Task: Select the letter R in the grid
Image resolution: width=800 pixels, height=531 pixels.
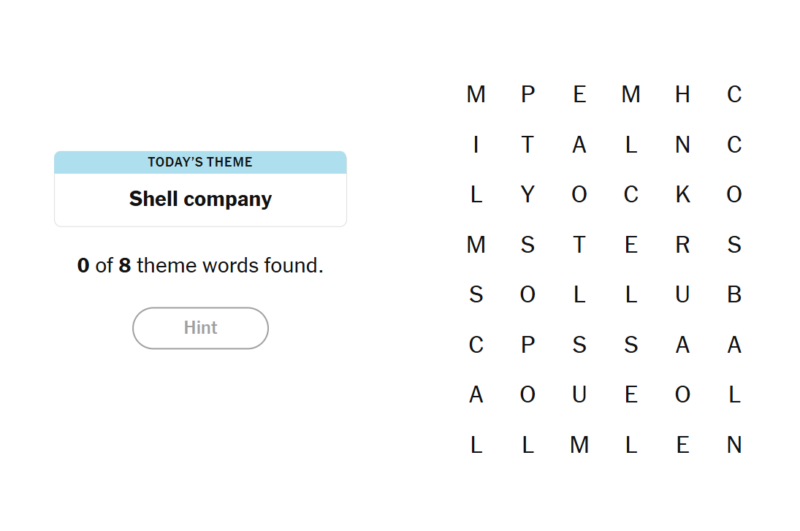Action: (683, 245)
